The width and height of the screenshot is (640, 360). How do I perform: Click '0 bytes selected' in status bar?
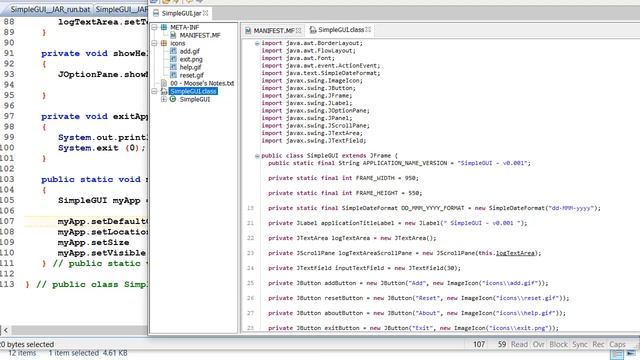point(27,344)
